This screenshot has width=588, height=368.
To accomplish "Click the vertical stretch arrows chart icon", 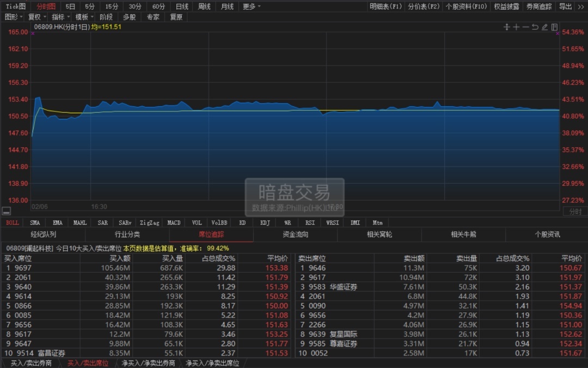I will coord(506,27).
